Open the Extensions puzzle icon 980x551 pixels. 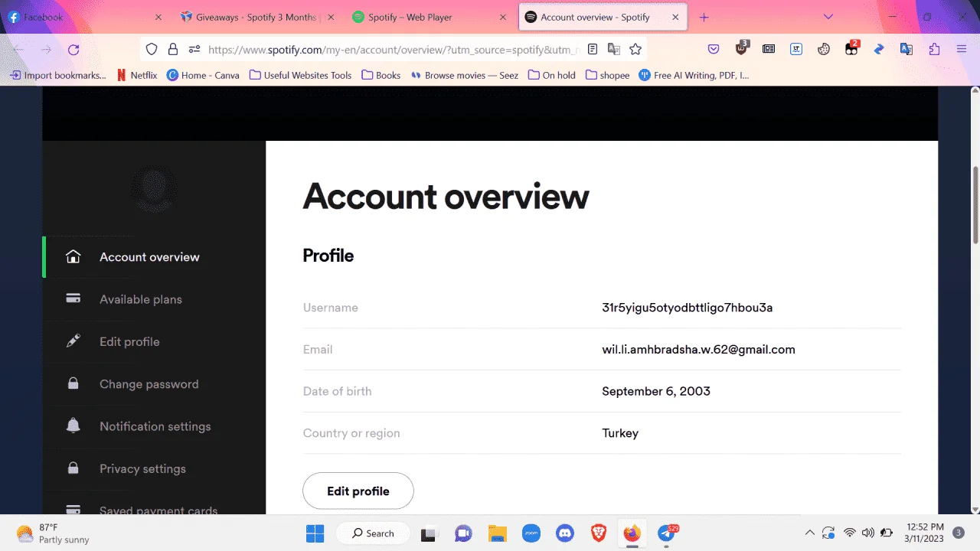point(934,50)
